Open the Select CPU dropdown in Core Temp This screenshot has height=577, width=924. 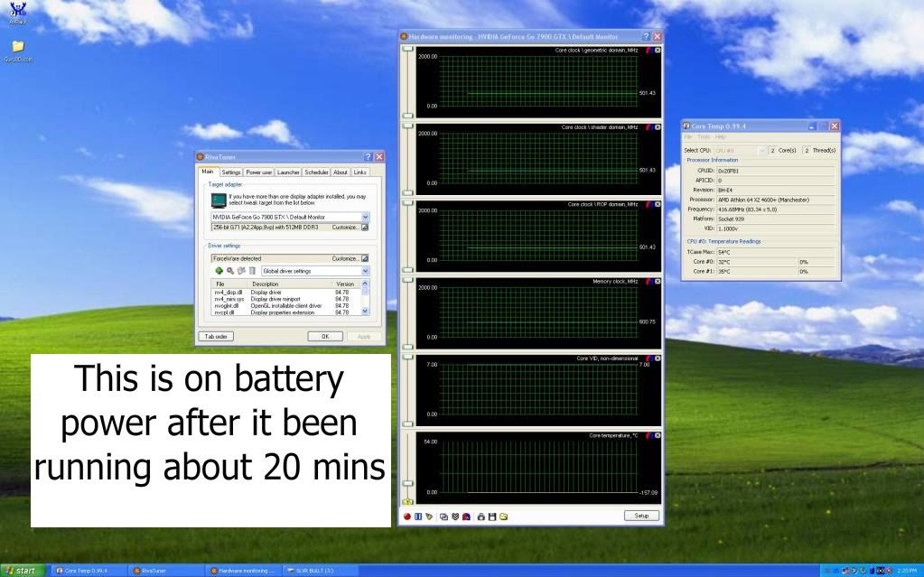point(762,150)
